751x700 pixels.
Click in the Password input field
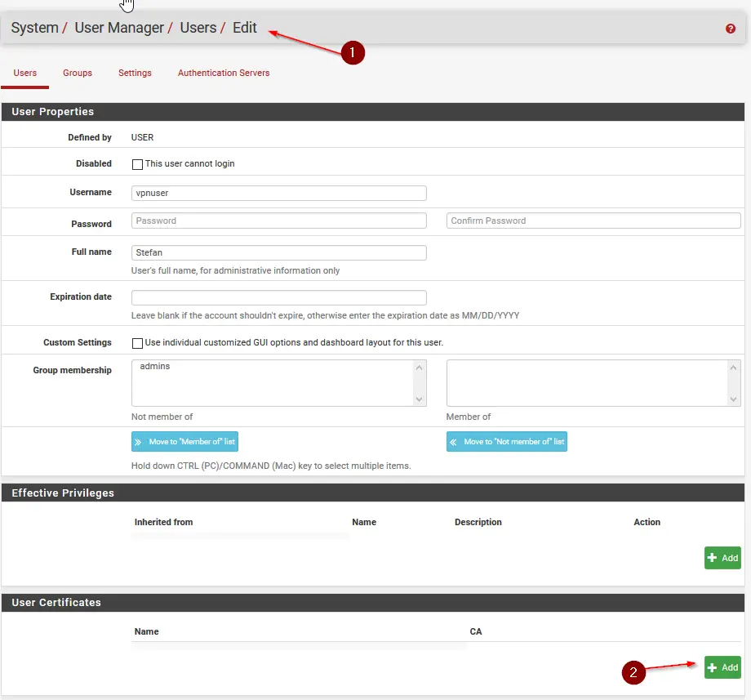[x=278, y=221]
